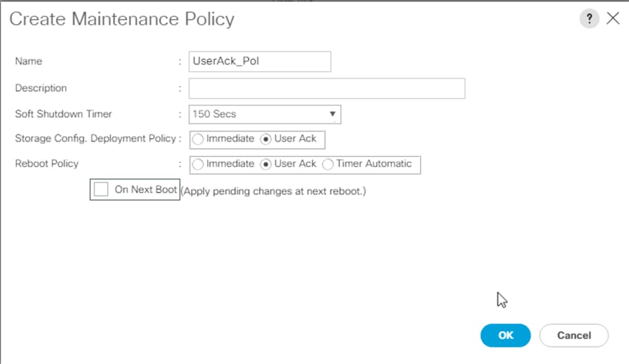Viewport: 629px width, 364px height.
Task: Click the On Next Boot label text
Action: tap(146, 189)
